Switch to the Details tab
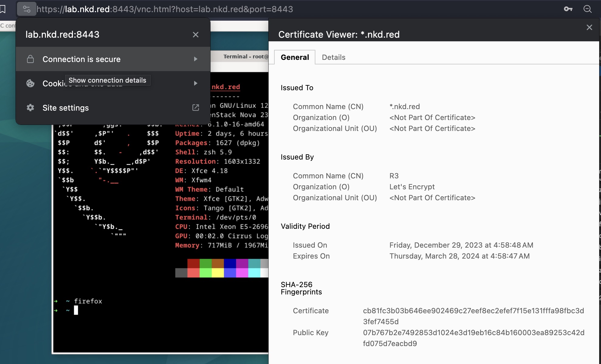This screenshot has width=601, height=364. coord(333,57)
